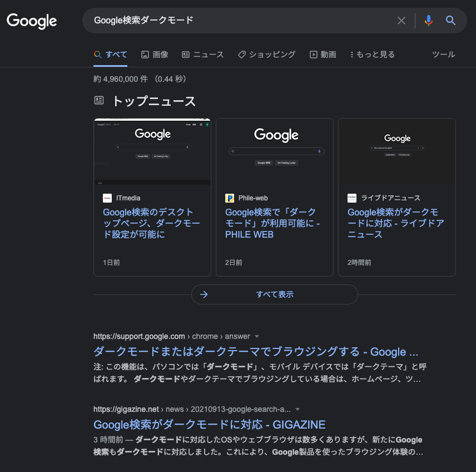This screenshot has height=472, width=476.
Task: Switch to the ニュース tab
Action: coord(203,55)
